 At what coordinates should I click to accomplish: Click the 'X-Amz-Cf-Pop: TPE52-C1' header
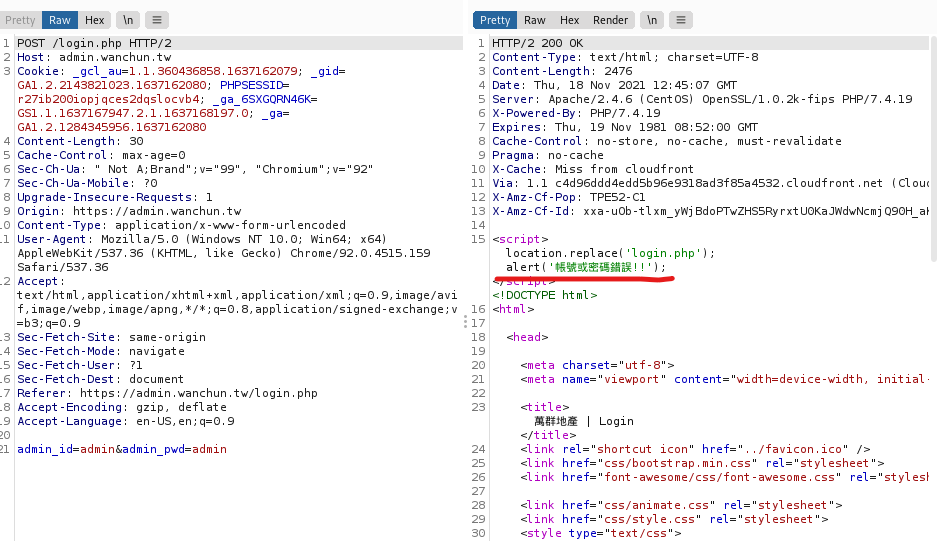(569, 197)
